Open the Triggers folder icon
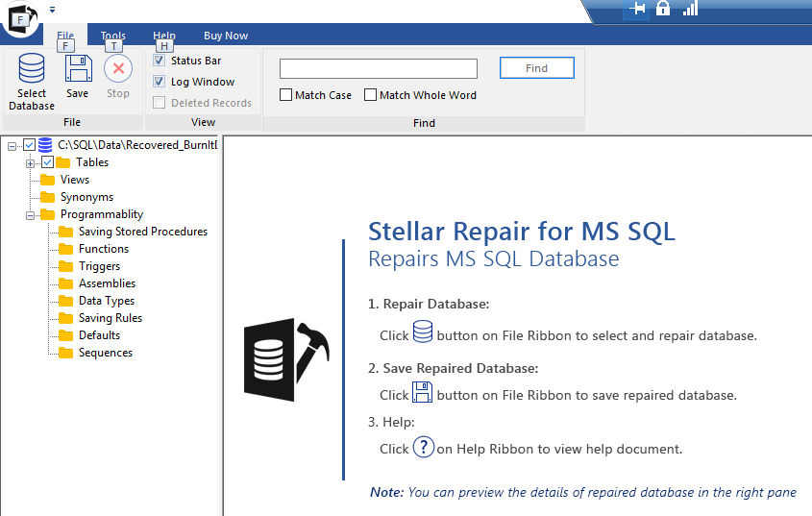 click(65, 266)
